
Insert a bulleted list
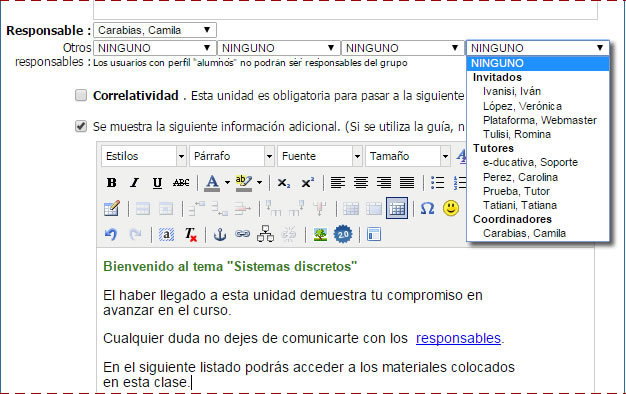pos(438,183)
